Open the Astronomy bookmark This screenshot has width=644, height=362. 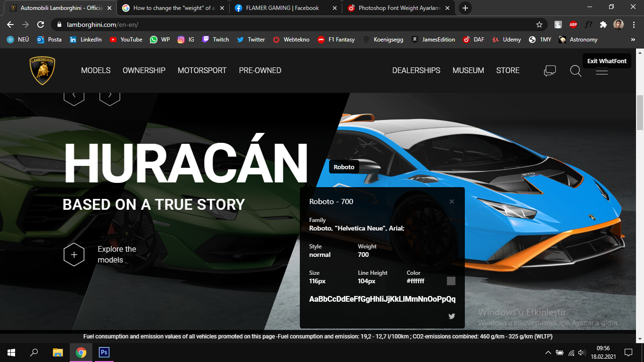point(578,40)
